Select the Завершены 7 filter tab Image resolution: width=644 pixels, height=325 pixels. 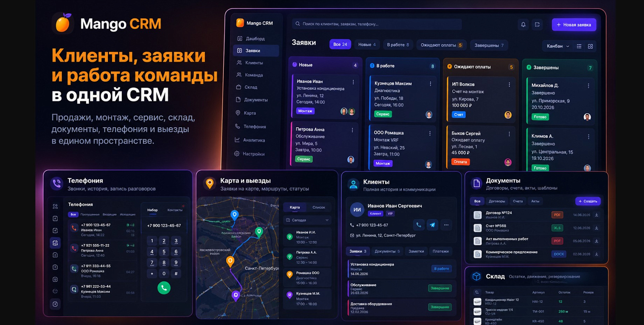coord(489,46)
